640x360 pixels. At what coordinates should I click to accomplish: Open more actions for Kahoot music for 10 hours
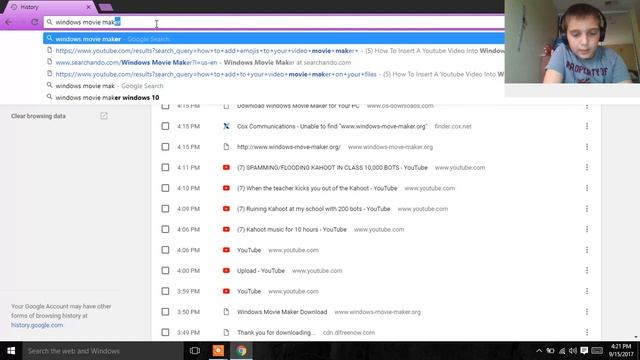[x=587, y=229]
